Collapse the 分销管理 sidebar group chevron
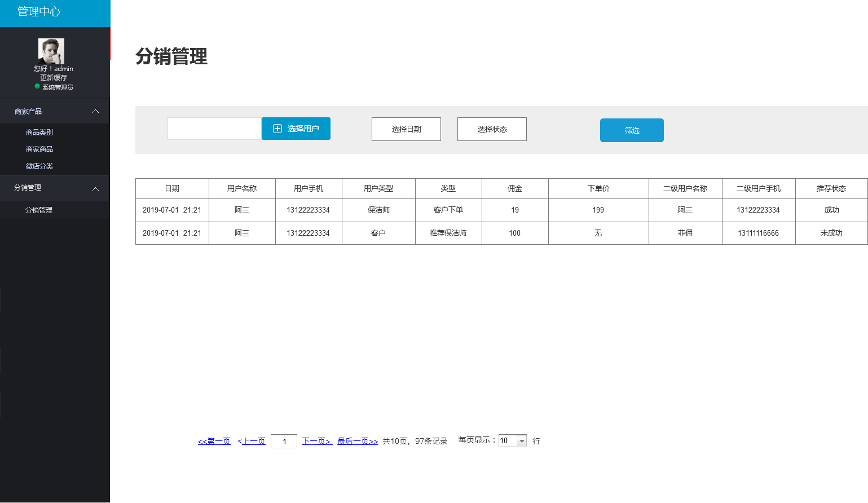This screenshot has width=868, height=503. click(x=95, y=188)
